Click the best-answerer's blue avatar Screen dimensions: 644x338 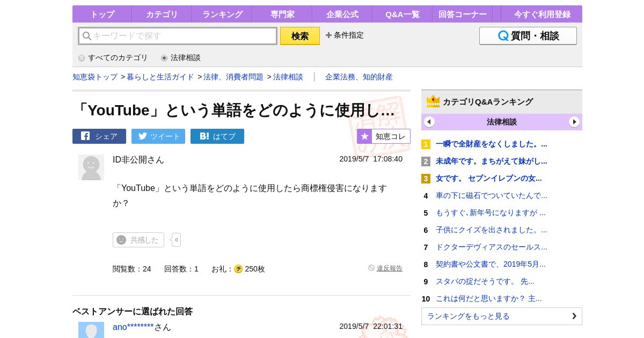click(x=91, y=330)
